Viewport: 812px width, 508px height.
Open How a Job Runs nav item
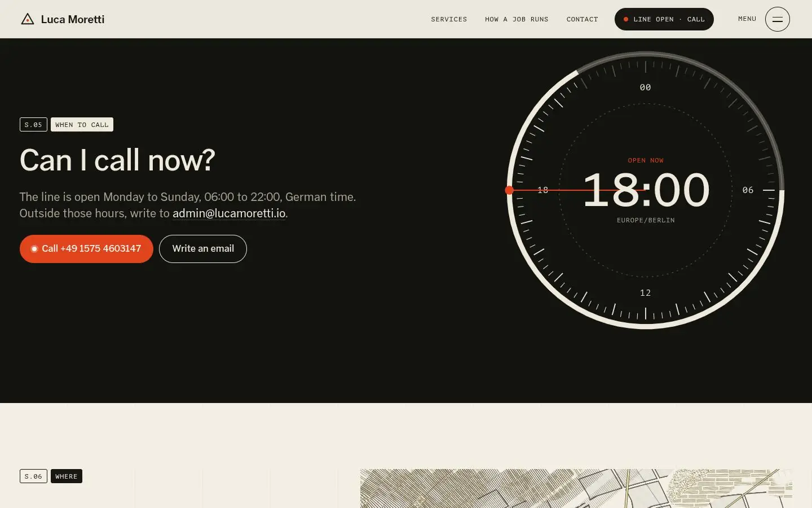(x=517, y=19)
